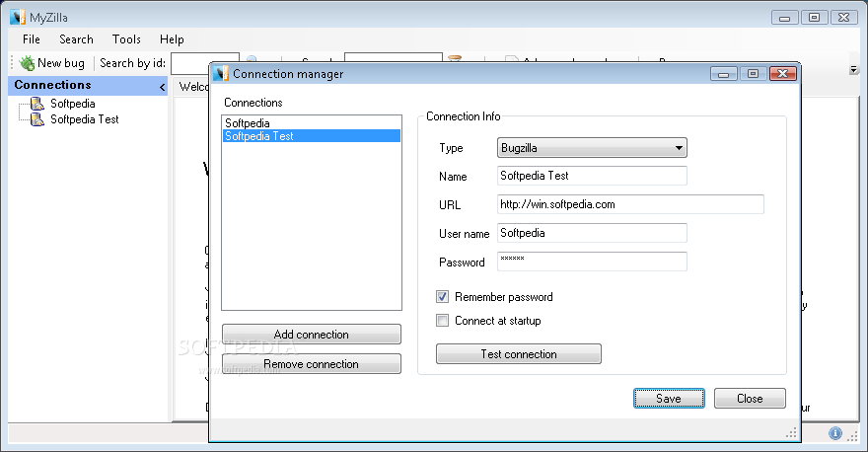Open the Tools menu
This screenshot has width=868, height=452.
tap(126, 39)
